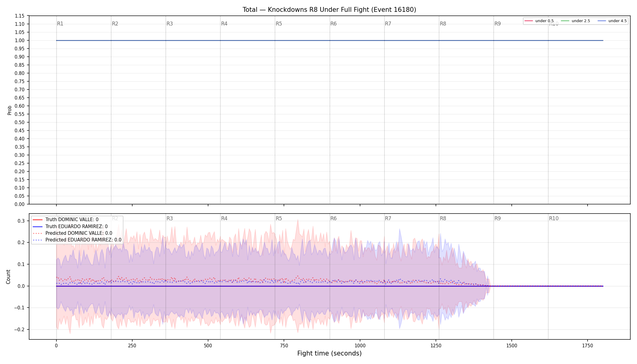Screen dimensions: 637x364
Task: Click the R5 round marker in top chart
Action: pyautogui.click(x=279, y=24)
